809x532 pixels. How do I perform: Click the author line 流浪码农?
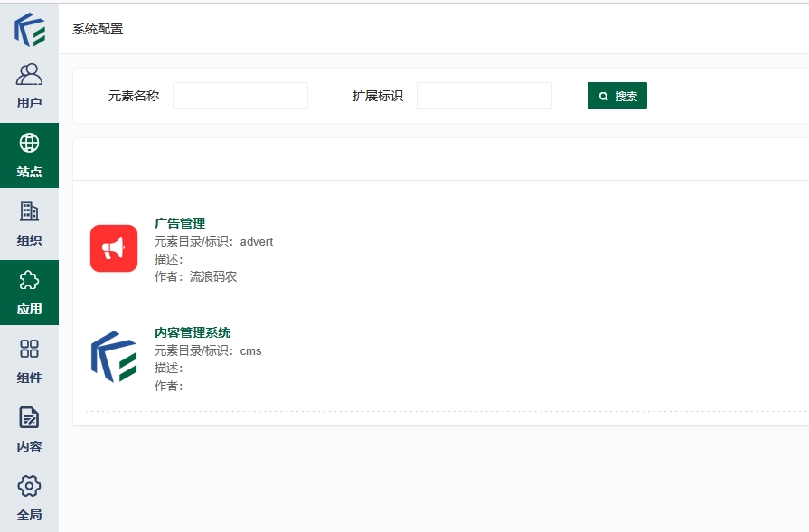point(196,277)
